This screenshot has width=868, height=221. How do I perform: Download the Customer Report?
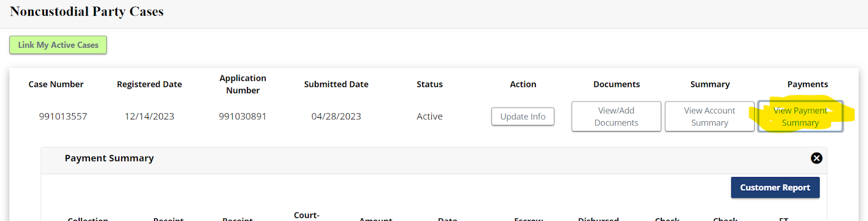[775, 188]
